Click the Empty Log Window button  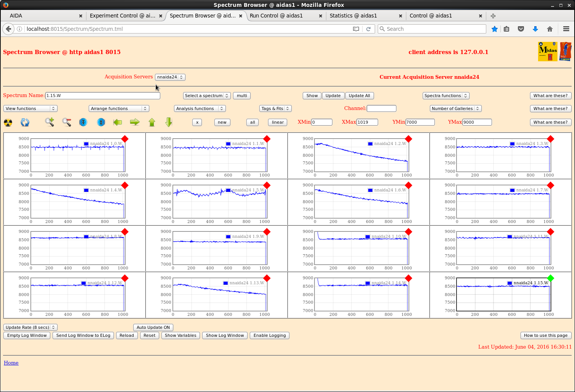pyautogui.click(x=27, y=335)
